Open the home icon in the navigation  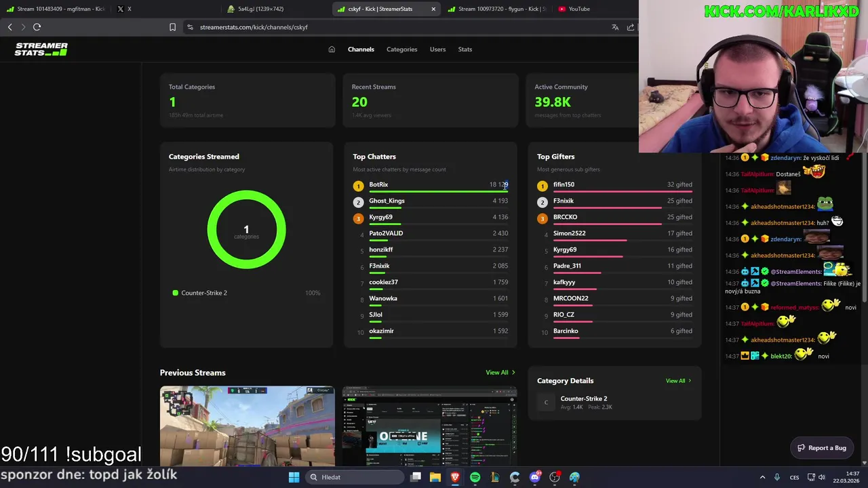[332, 49]
